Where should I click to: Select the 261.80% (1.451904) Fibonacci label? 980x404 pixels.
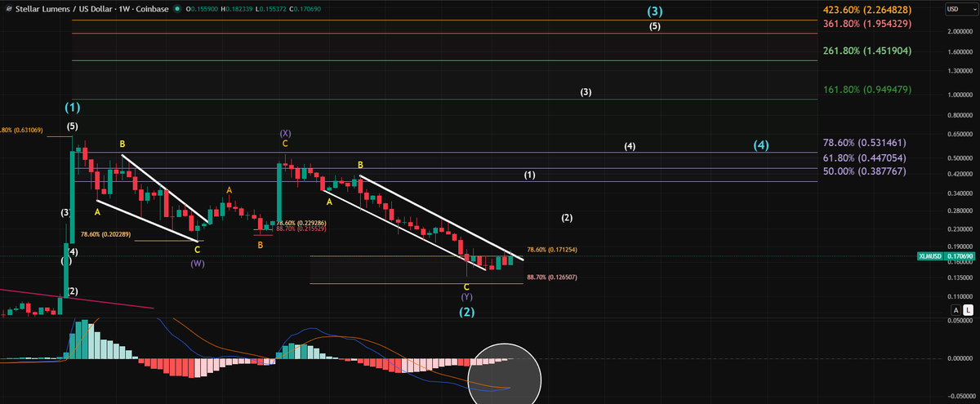tap(868, 51)
